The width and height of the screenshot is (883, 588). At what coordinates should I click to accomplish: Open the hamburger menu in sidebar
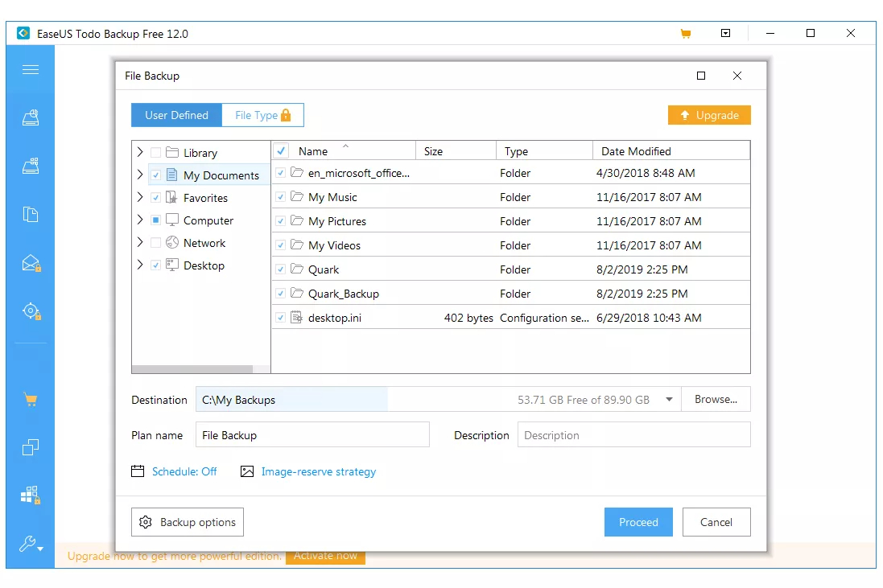pos(31,70)
